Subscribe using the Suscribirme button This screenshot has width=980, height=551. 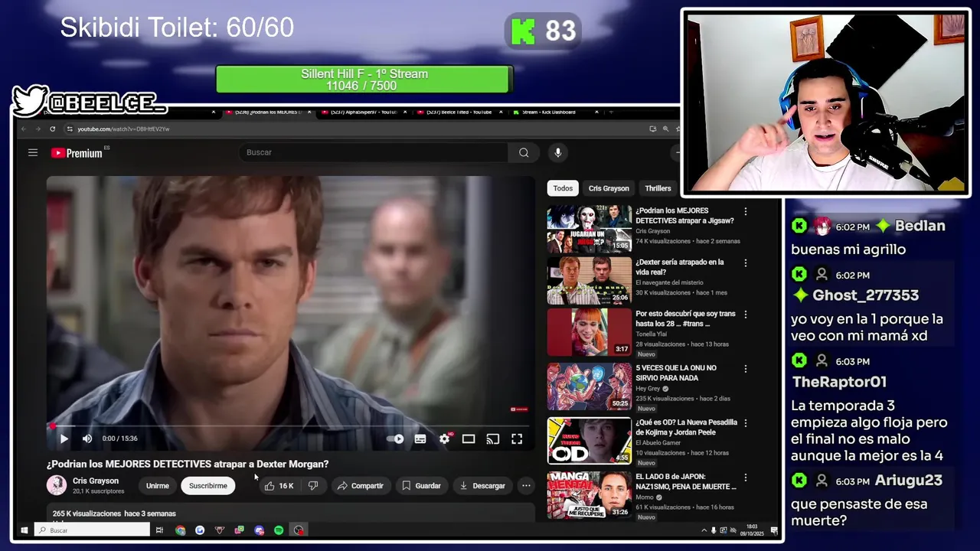[x=208, y=485]
